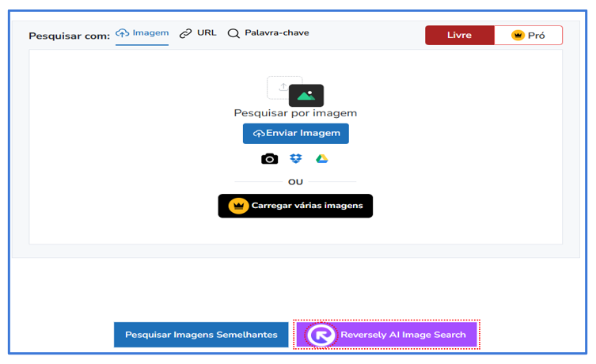This screenshot has height=364, width=596.
Task: Click the magnifier icon beside Palavra-chave
Action: click(x=233, y=33)
